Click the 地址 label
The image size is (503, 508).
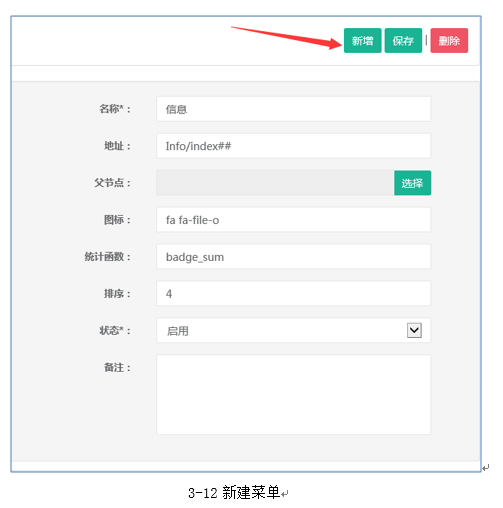(x=117, y=146)
